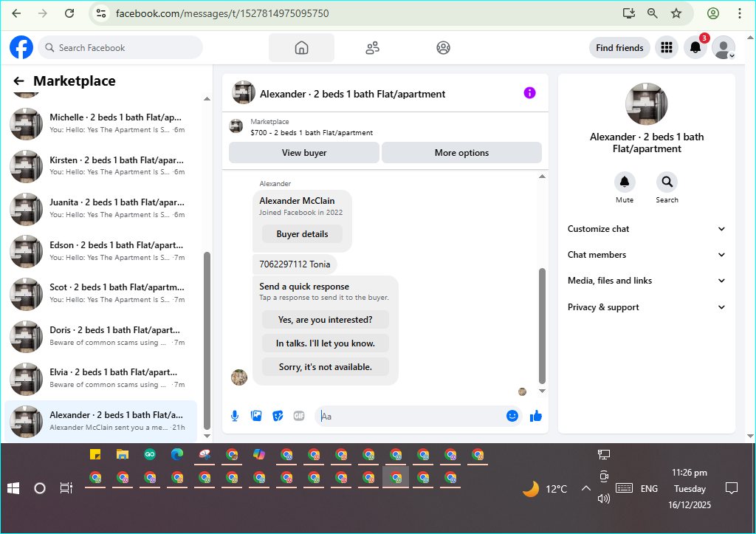
Task: Select Alexander's conversation in the list
Action: [x=101, y=421]
